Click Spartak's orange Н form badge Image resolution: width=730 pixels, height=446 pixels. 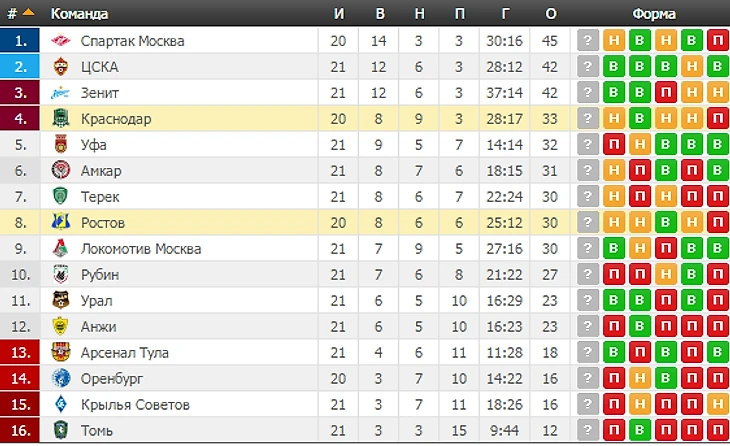click(613, 41)
